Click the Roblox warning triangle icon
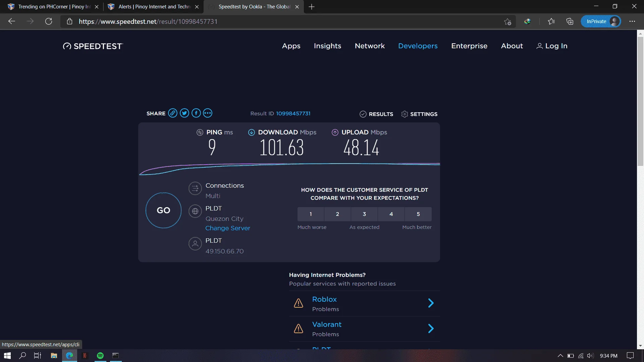Image resolution: width=644 pixels, height=362 pixels. pyautogui.click(x=299, y=303)
